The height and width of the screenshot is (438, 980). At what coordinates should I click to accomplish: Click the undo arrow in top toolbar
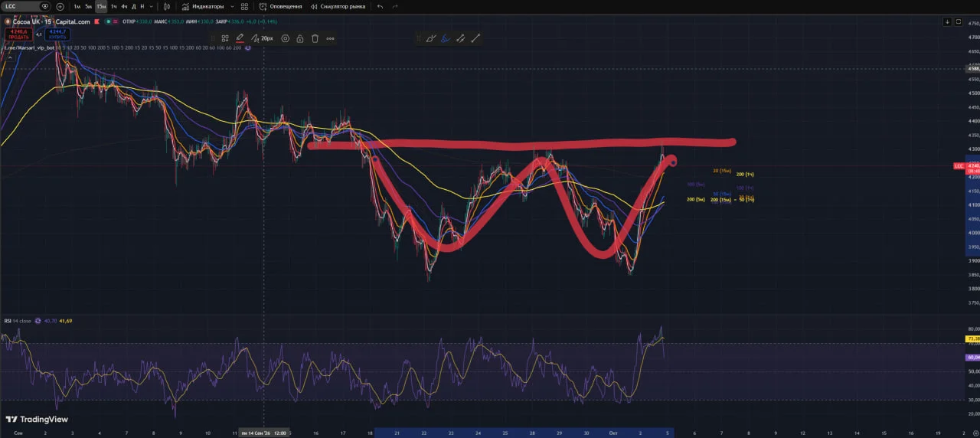coord(380,6)
